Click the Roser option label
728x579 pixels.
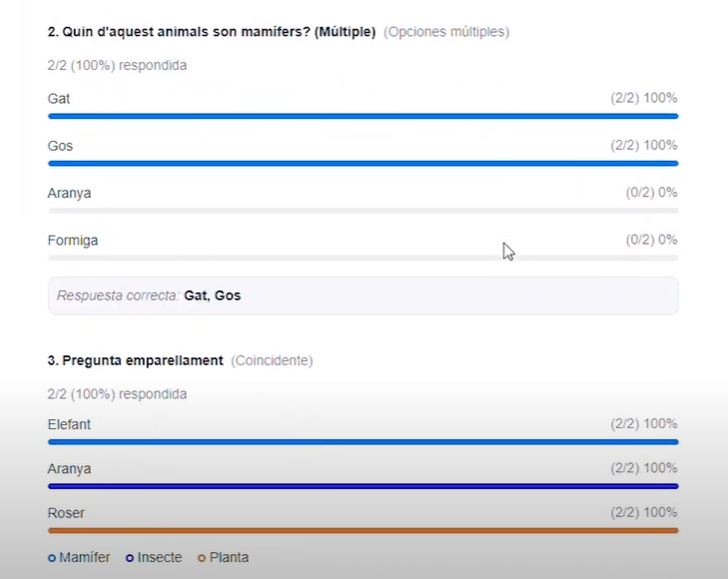coord(66,513)
